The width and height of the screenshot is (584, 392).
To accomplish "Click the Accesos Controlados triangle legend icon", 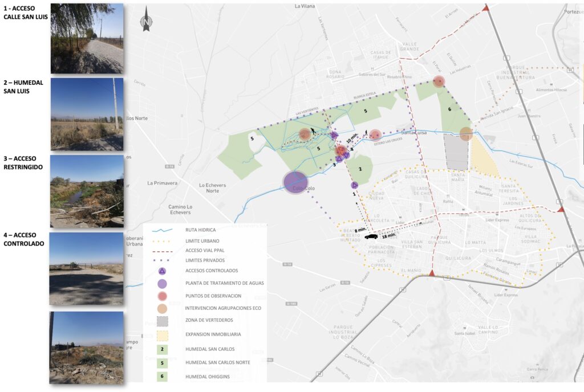I will point(162,271).
